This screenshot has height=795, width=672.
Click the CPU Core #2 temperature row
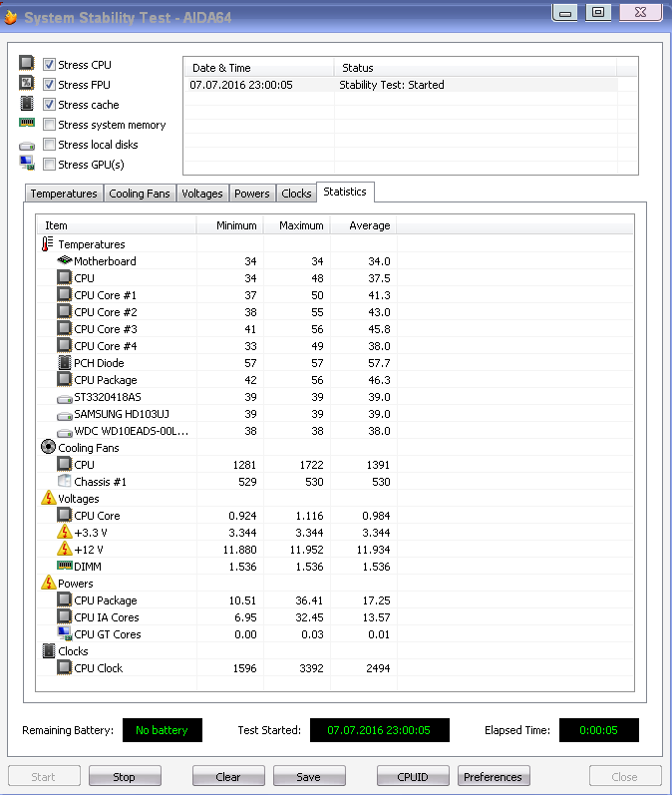[334, 312]
